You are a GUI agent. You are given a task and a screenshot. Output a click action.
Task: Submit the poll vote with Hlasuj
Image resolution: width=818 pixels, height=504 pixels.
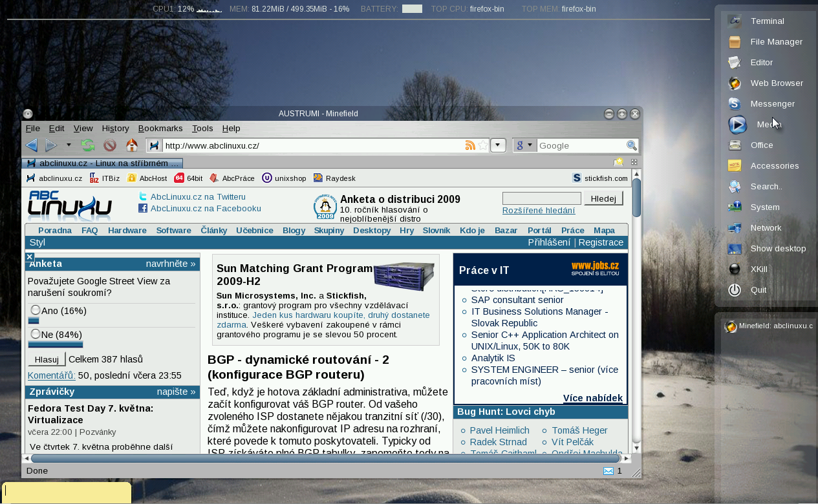(47, 359)
